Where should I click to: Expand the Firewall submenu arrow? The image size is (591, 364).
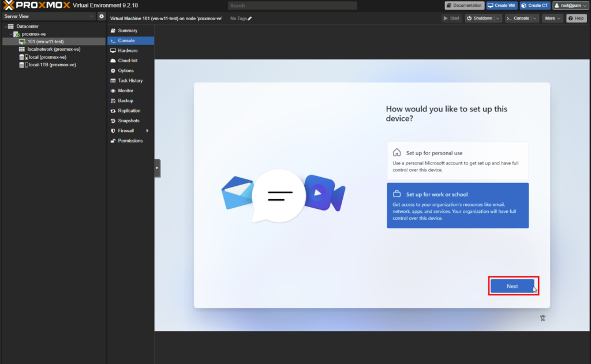click(x=147, y=131)
